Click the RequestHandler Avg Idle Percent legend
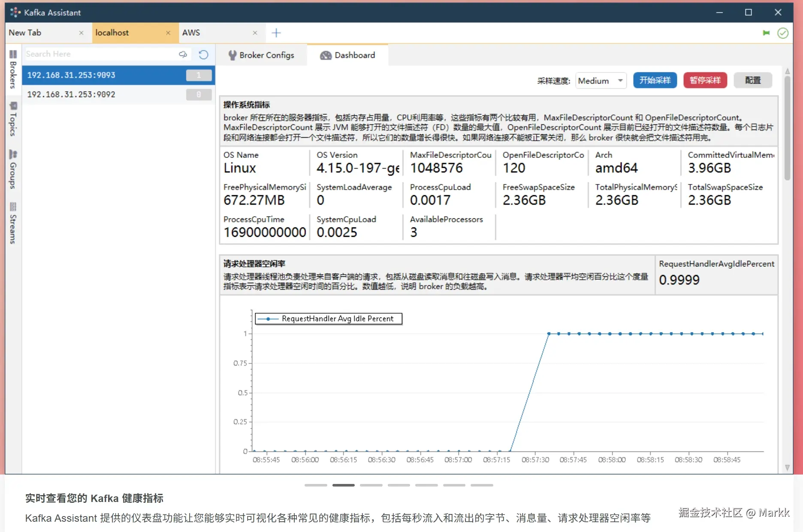803x532 pixels. pos(329,319)
